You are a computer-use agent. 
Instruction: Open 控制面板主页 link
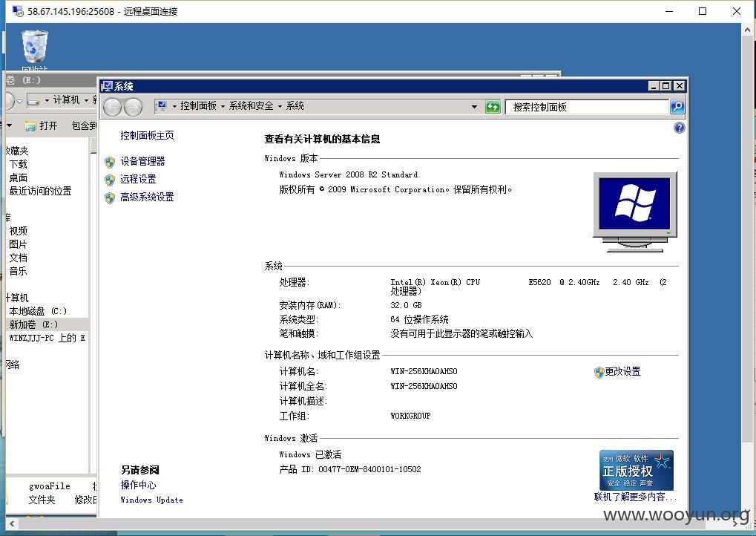coord(147,135)
